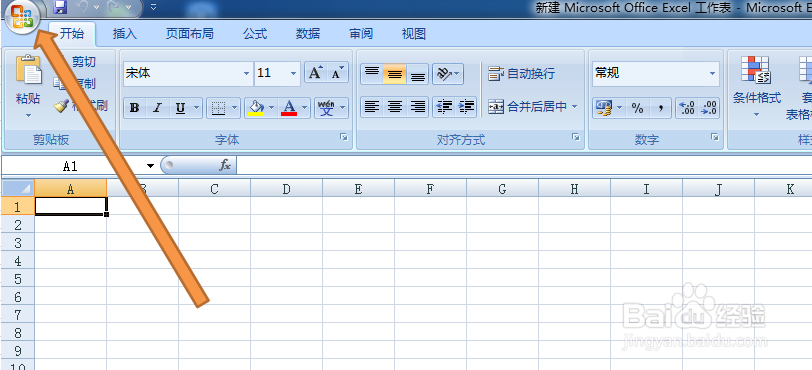Decrease indent icon
The height and width of the screenshot is (370, 812).
coord(444,107)
